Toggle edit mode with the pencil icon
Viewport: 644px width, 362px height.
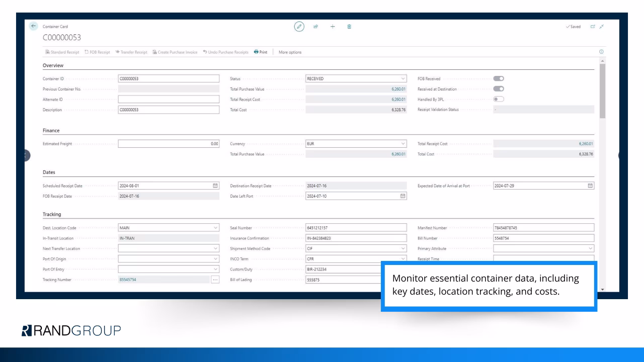point(300,27)
